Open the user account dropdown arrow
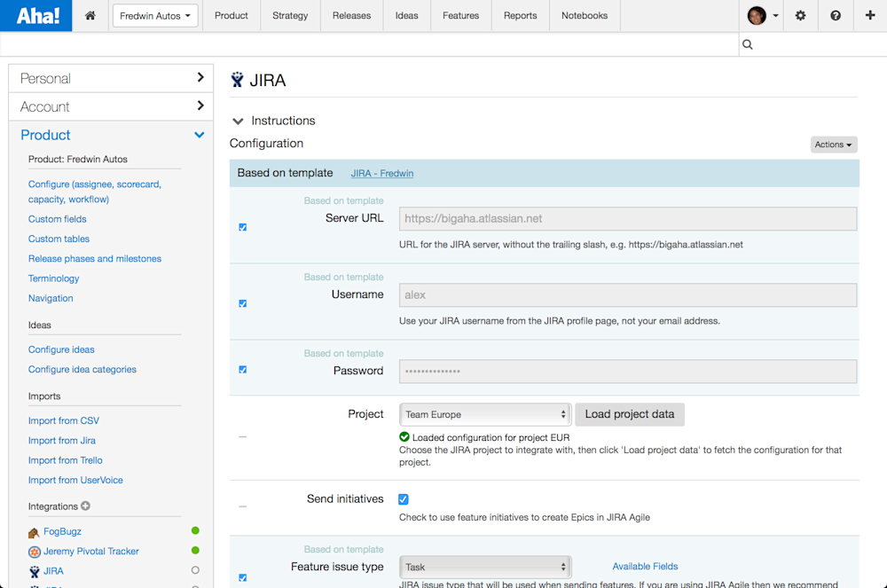This screenshot has height=588, width=887. [x=775, y=16]
